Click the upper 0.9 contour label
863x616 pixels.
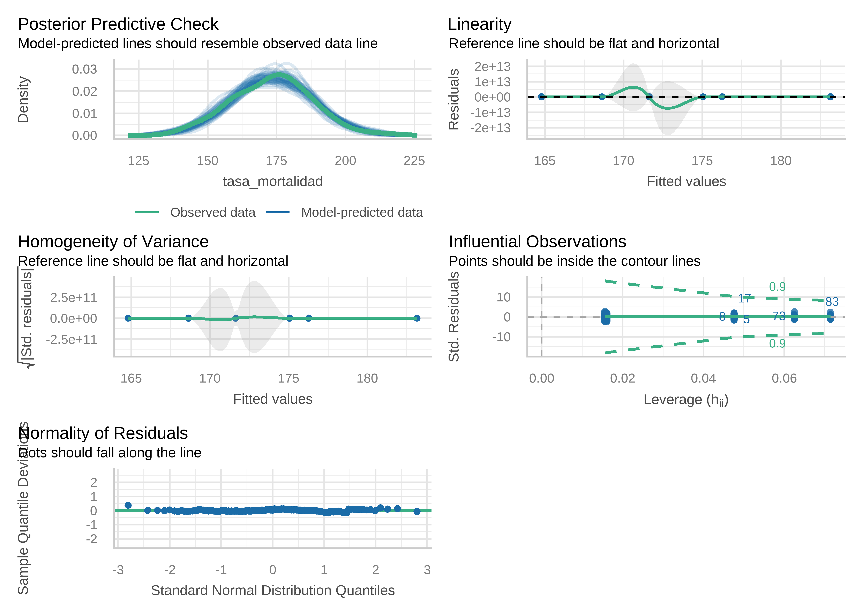[x=777, y=287]
